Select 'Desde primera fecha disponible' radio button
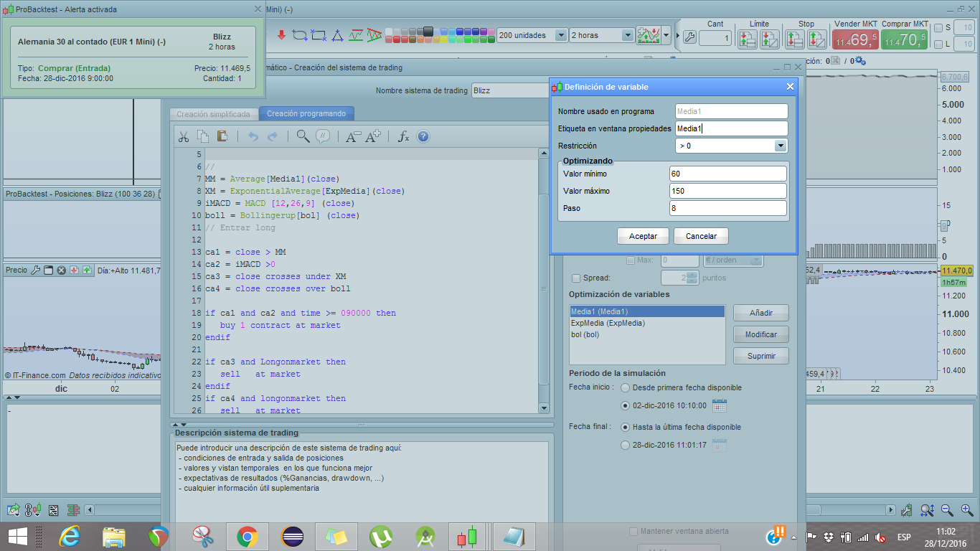980x551 pixels. coord(626,387)
